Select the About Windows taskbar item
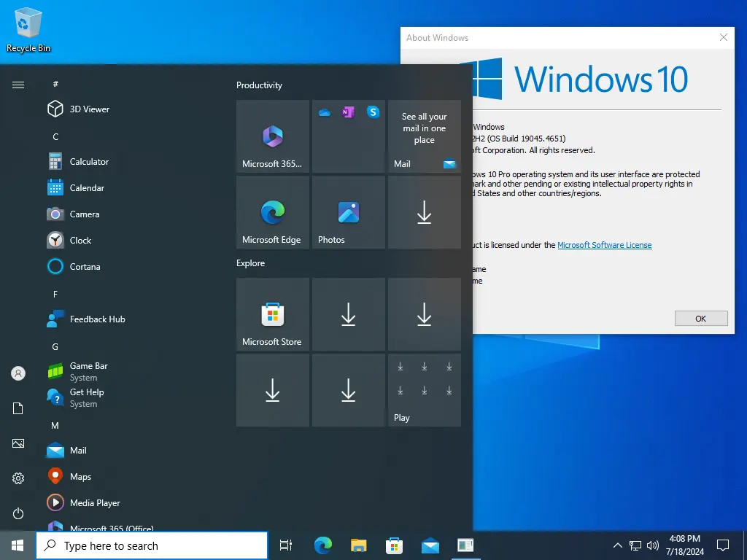This screenshot has width=747, height=560. (465, 545)
